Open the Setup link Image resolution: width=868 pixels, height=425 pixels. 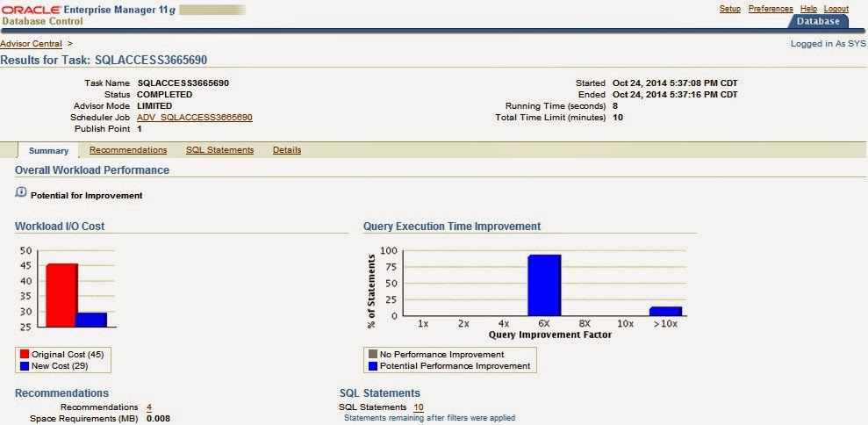click(729, 9)
